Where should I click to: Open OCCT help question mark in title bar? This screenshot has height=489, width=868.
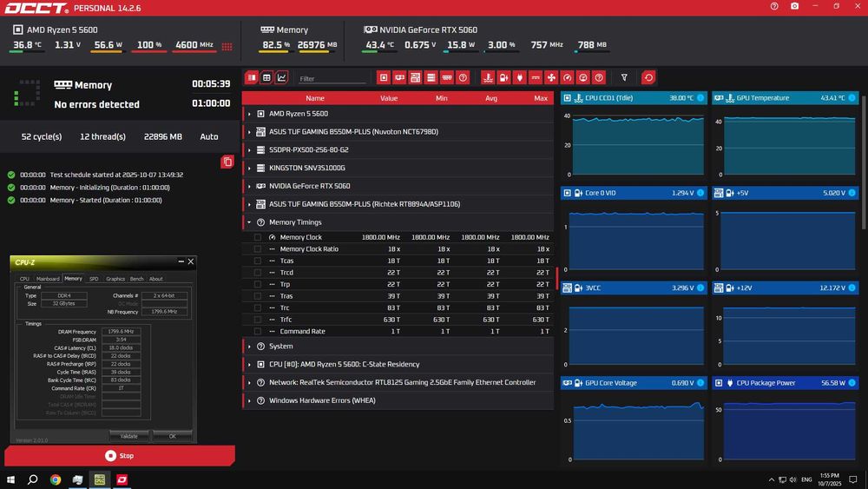click(774, 6)
